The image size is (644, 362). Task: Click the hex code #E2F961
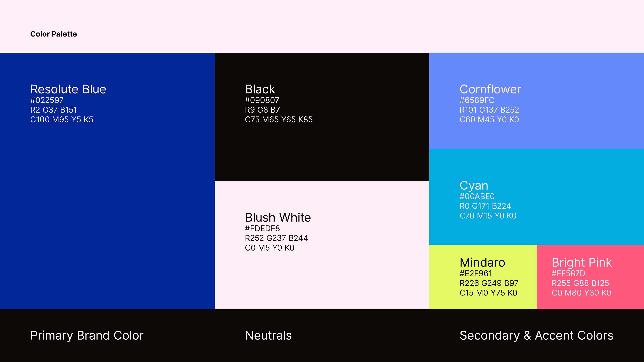[x=476, y=274]
